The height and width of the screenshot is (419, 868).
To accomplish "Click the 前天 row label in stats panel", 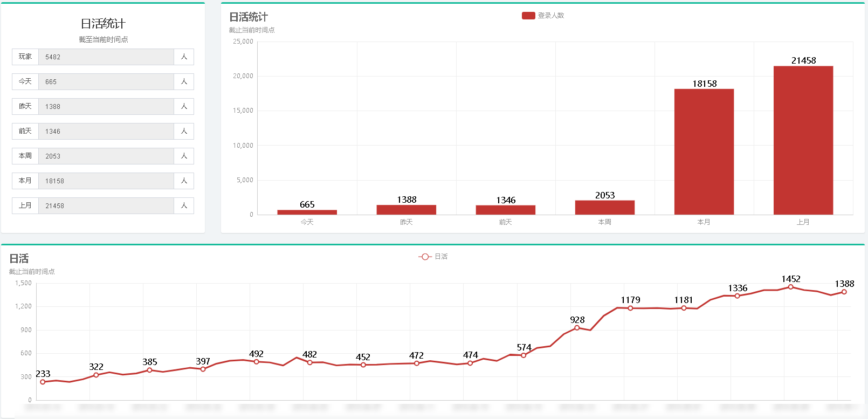I will tap(25, 131).
